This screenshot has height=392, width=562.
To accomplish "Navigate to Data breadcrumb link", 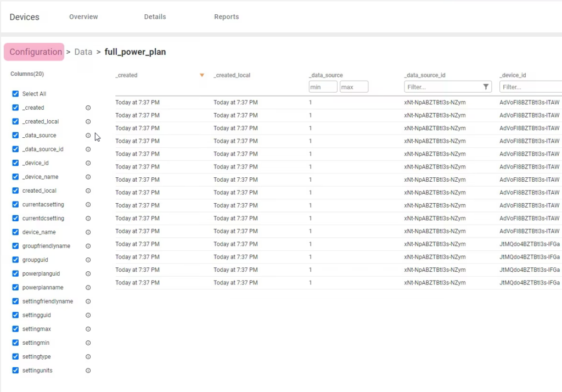I will click(83, 52).
